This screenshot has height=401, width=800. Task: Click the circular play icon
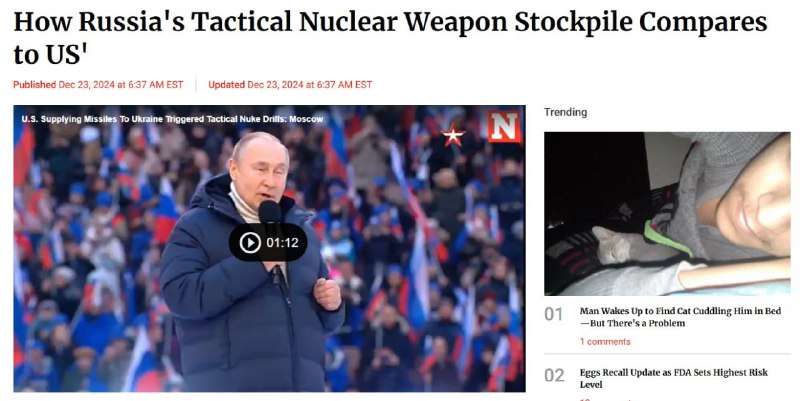coord(250,243)
